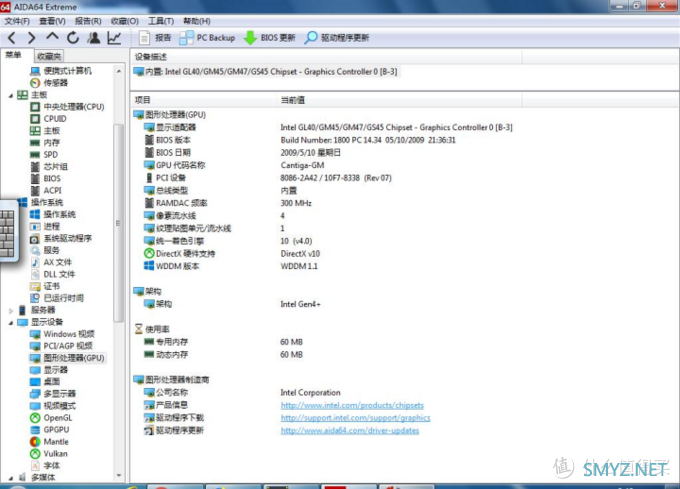Viewport: 680px width, 489px height.
Task: Open the 工具(T) menu
Action: (x=161, y=21)
